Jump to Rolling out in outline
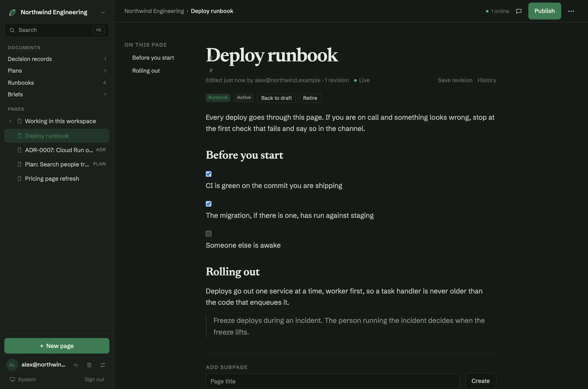The width and height of the screenshot is (588, 389). 146,70
